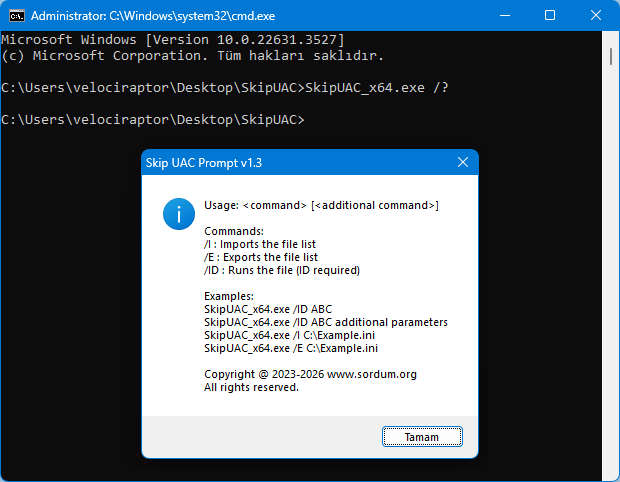Click the '/I : Imports the file list' line

tap(260, 244)
